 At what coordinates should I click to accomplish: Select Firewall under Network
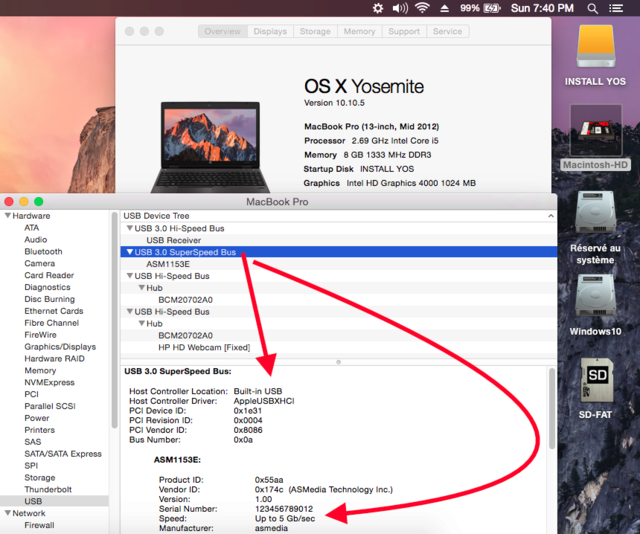(x=39, y=525)
